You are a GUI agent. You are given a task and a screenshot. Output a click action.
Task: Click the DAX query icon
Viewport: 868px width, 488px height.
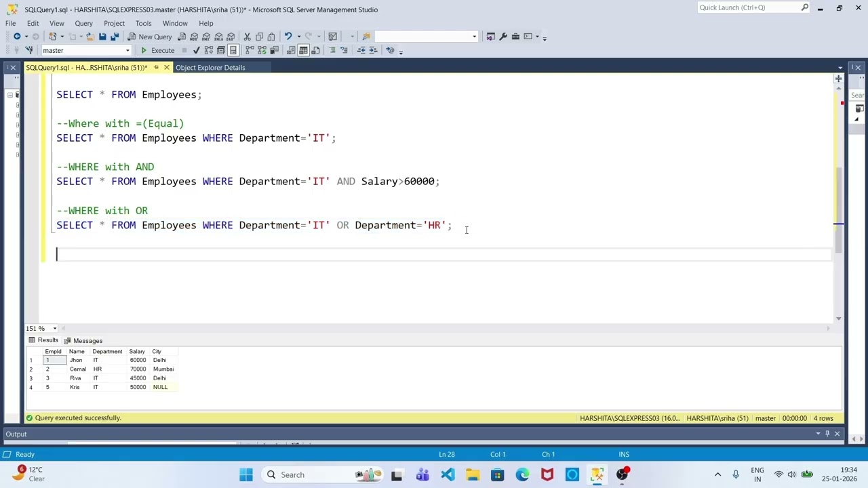[231, 37]
